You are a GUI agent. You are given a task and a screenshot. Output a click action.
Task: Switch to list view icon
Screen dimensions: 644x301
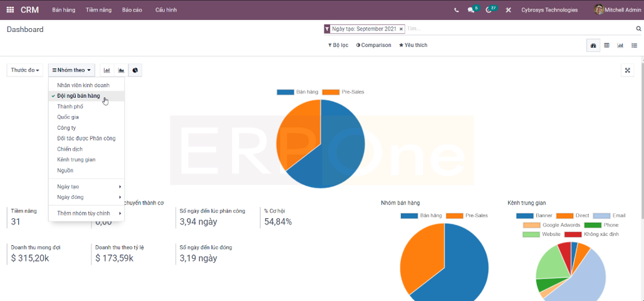point(634,46)
